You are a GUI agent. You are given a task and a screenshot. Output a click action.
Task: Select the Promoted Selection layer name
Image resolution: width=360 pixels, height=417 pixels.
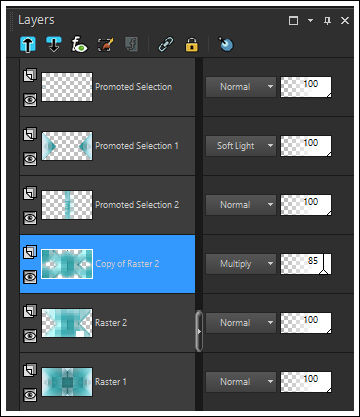(x=134, y=87)
